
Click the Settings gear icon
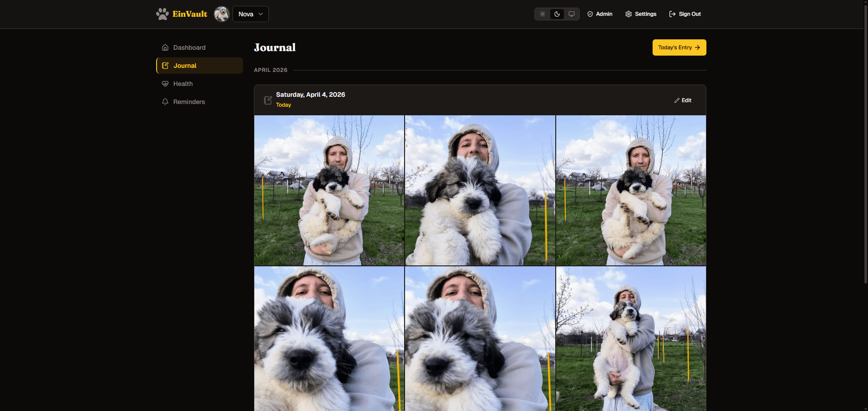[629, 14]
